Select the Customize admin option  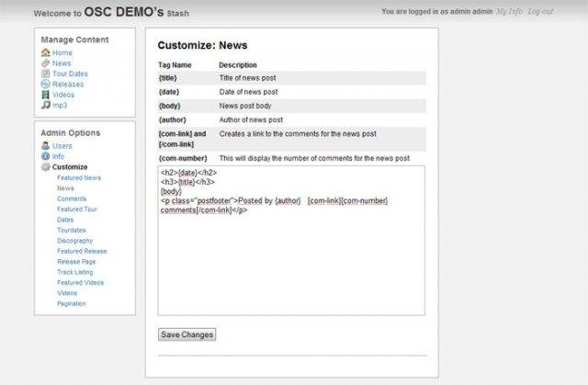[70, 167]
